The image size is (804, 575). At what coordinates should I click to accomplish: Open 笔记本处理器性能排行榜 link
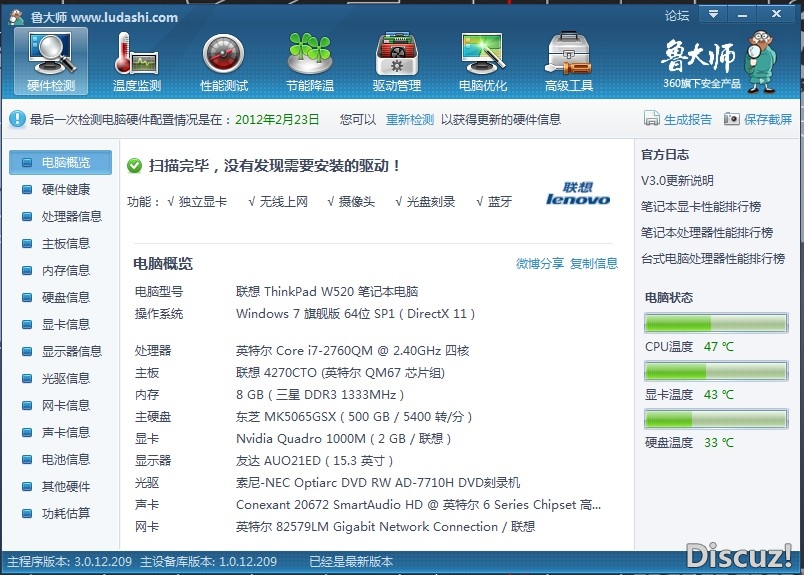tap(707, 233)
